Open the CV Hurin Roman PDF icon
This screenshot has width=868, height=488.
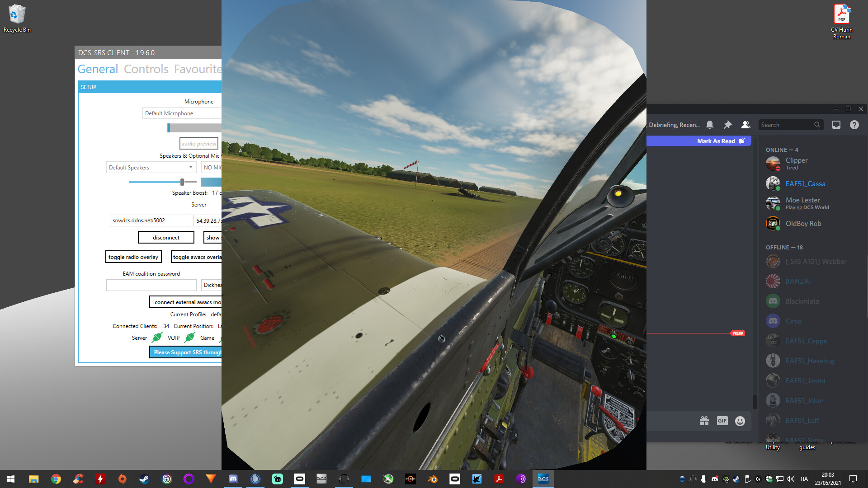click(842, 22)
